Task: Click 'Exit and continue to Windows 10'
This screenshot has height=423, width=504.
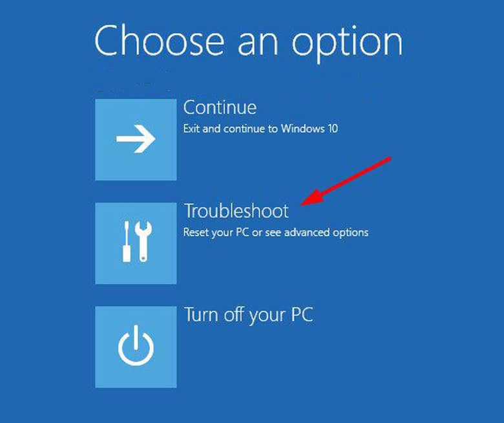Action: [260, 129]
